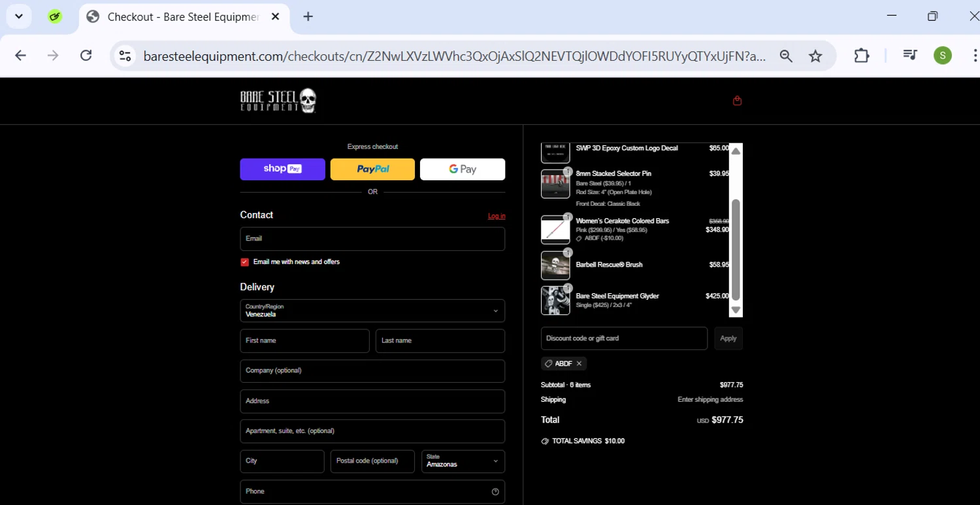The height and width of the screenshot is (505, 980).
Task: Focus the First name field
Action: [x=304, y=341]
